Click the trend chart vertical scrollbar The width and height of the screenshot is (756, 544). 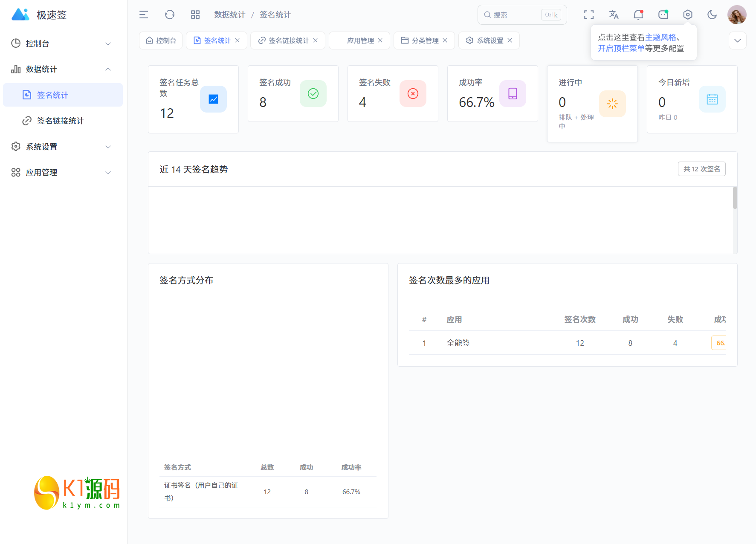coord(735,198)
